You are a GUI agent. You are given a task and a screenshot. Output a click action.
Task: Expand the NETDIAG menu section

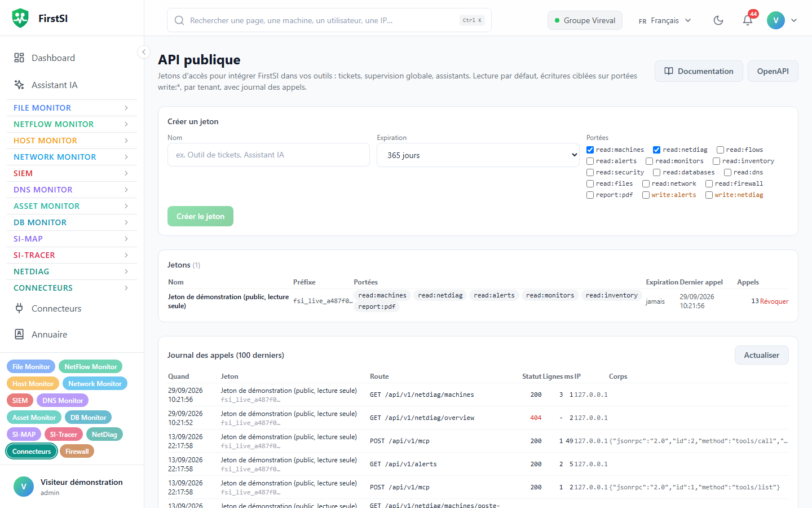72,271
